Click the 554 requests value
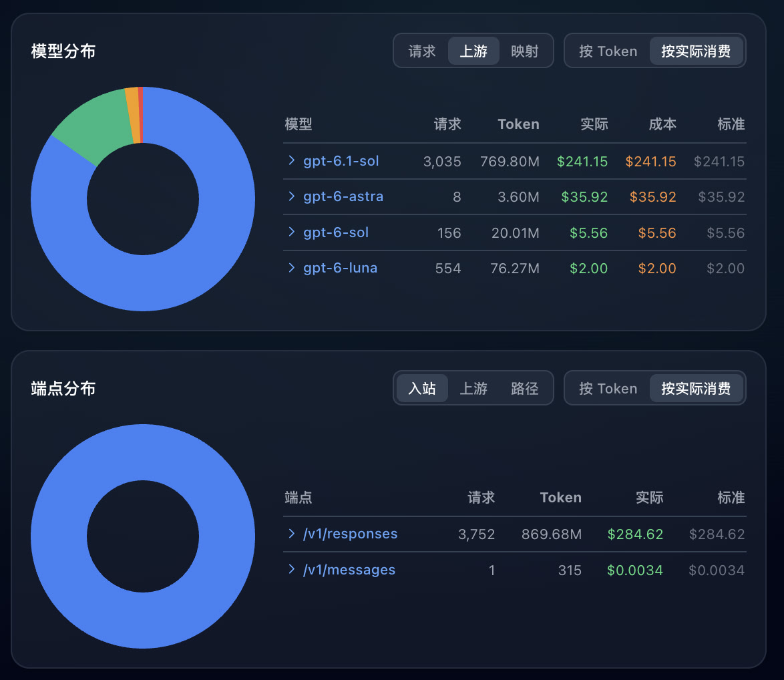Viewport: 784px width, 680px height. point(448,269)
